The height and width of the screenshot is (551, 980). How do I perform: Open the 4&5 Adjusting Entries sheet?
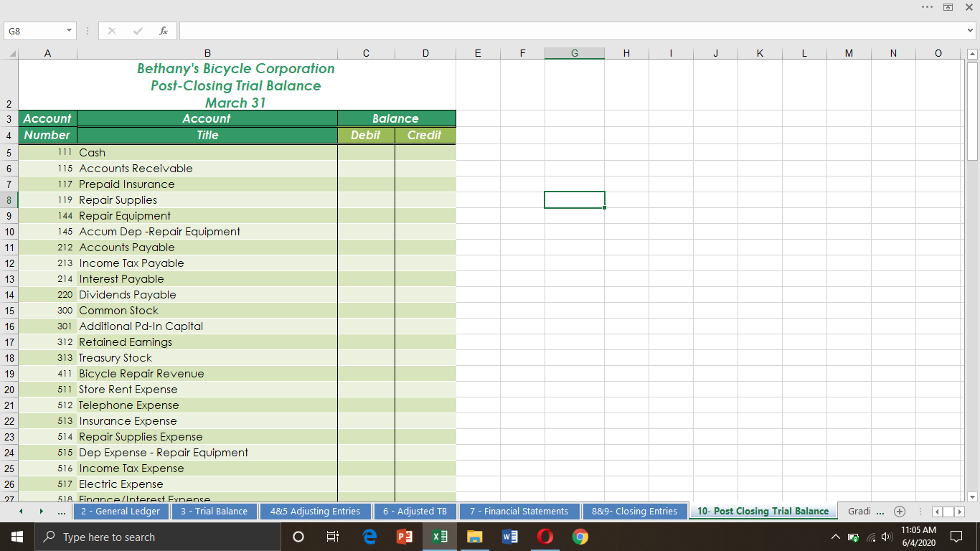tap(315, 512)
